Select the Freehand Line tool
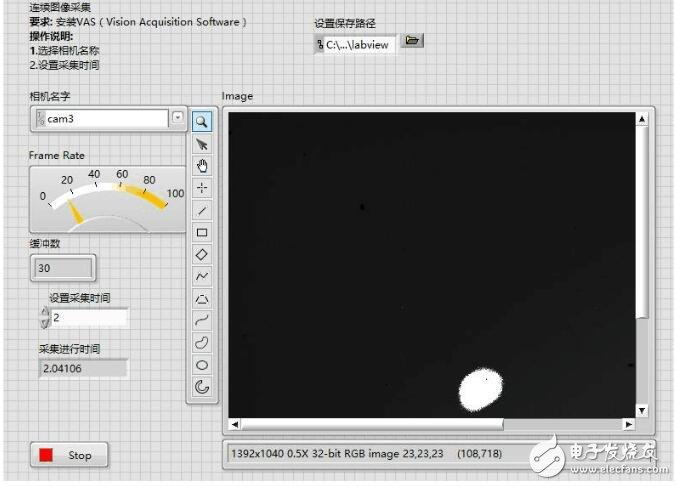Viewport: 677px width, 486px height. click(x=202, y=320)
